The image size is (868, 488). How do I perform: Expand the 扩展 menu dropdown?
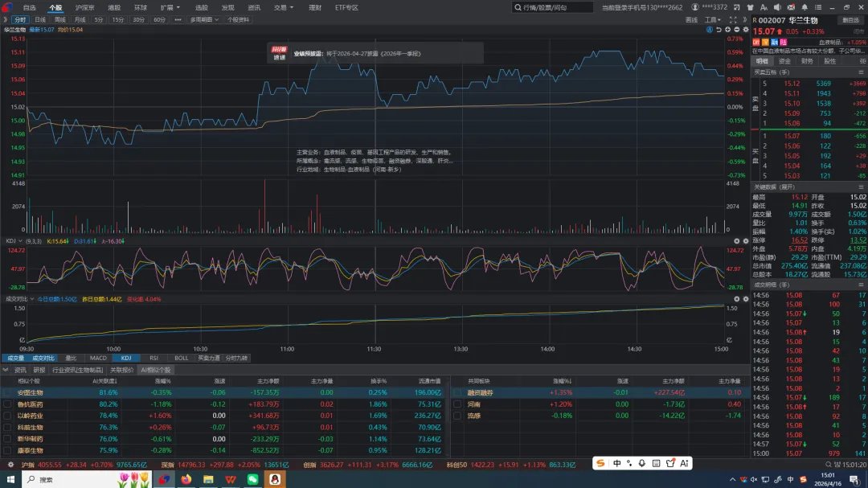tap(170, 8)
